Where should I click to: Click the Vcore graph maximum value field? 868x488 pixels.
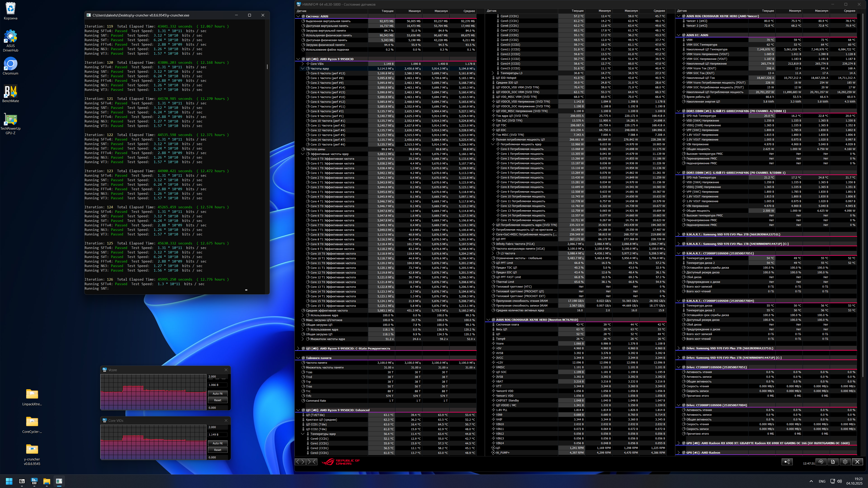tap(217, 377)
